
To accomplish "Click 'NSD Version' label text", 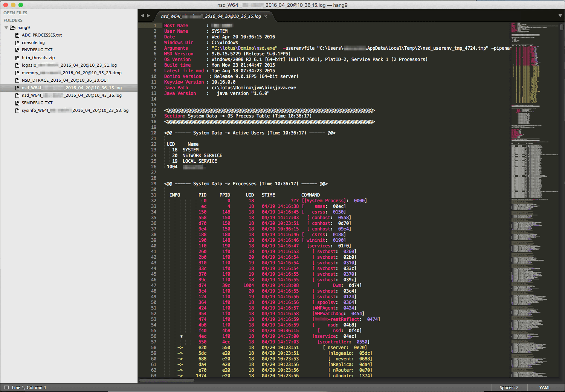I will pyautogui.click(x=179, y=54).
